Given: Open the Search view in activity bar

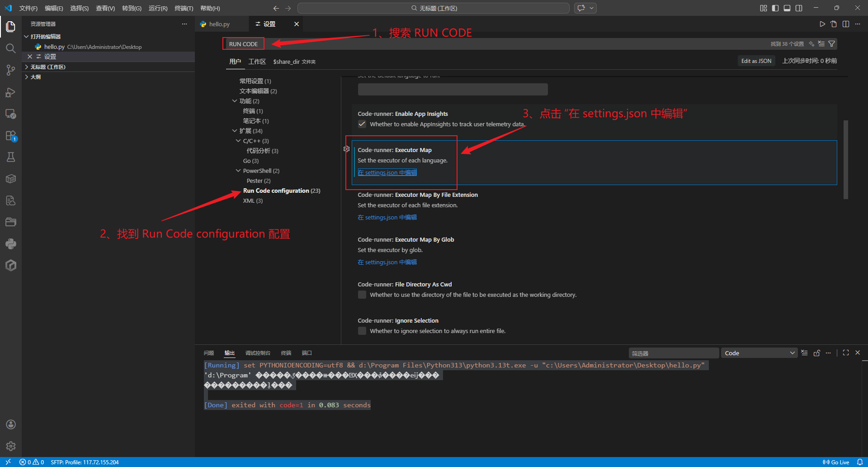Looking at the screenshot, I should coord(11,48).
